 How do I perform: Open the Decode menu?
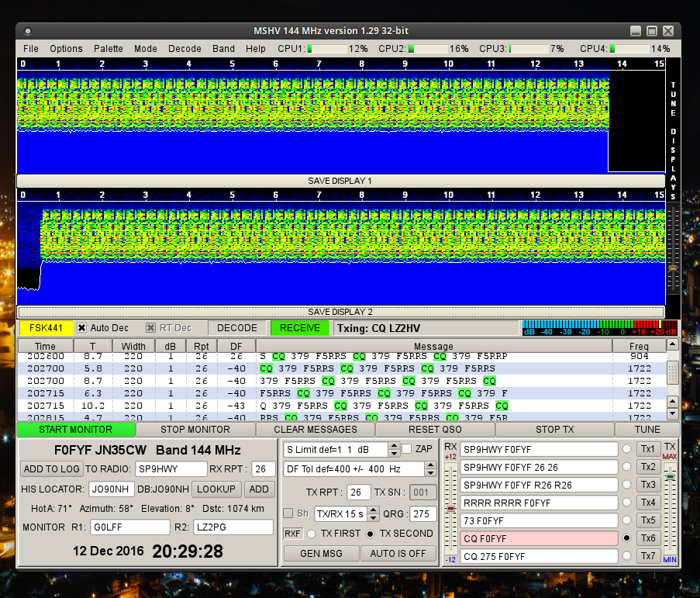pyautogui.click(x=184, y=48)
